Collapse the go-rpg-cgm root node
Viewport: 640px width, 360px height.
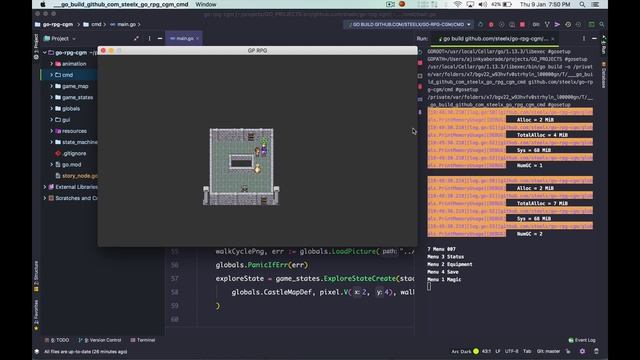click(45, 53)
